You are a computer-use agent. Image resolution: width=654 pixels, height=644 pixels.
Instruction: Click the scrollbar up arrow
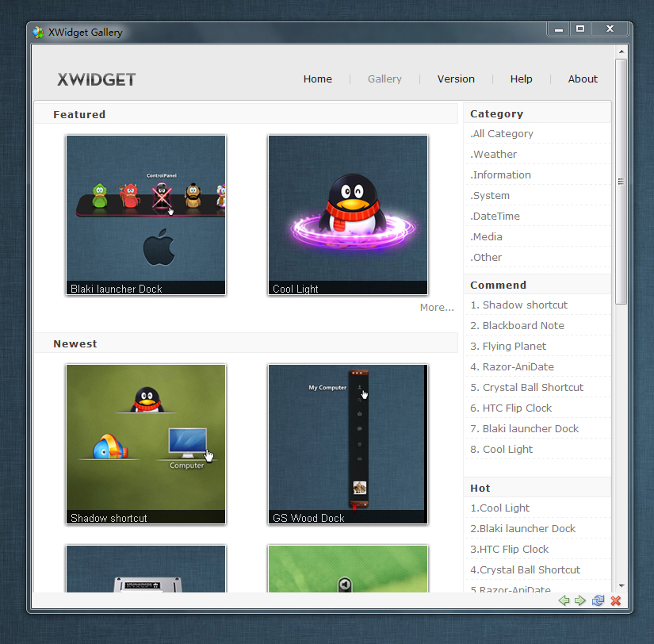tap(621, 52)
